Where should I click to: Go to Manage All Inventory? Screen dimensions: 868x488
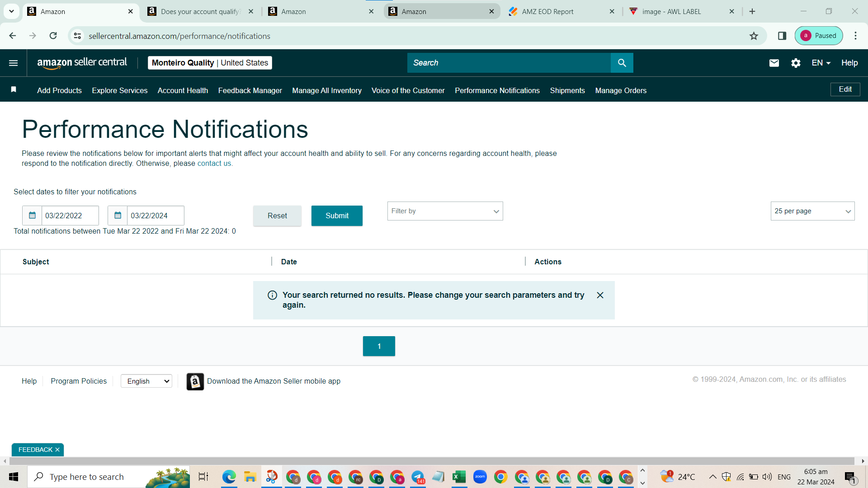click(327, 90)
